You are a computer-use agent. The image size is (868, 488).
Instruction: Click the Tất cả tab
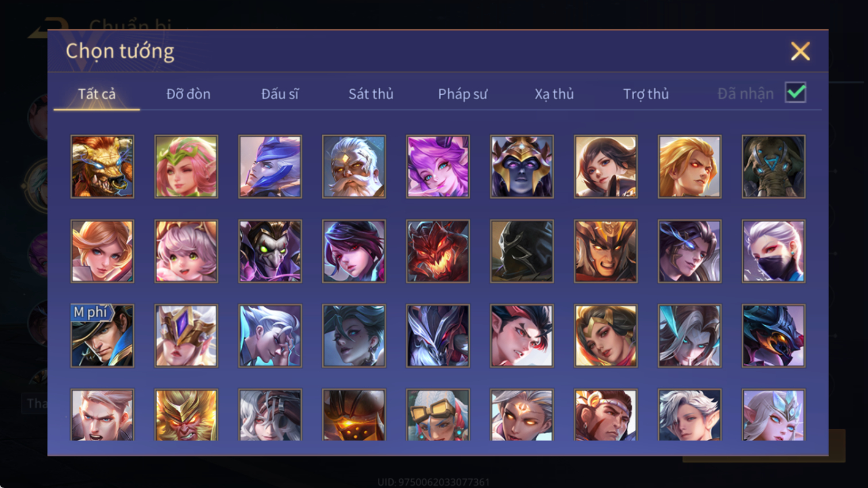point(97,94)
